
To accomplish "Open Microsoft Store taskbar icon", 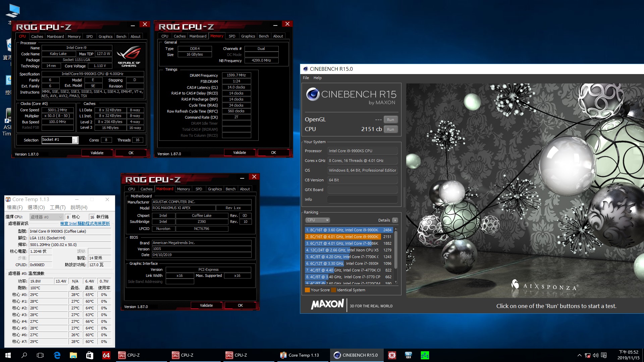I will tap(90, 355).
